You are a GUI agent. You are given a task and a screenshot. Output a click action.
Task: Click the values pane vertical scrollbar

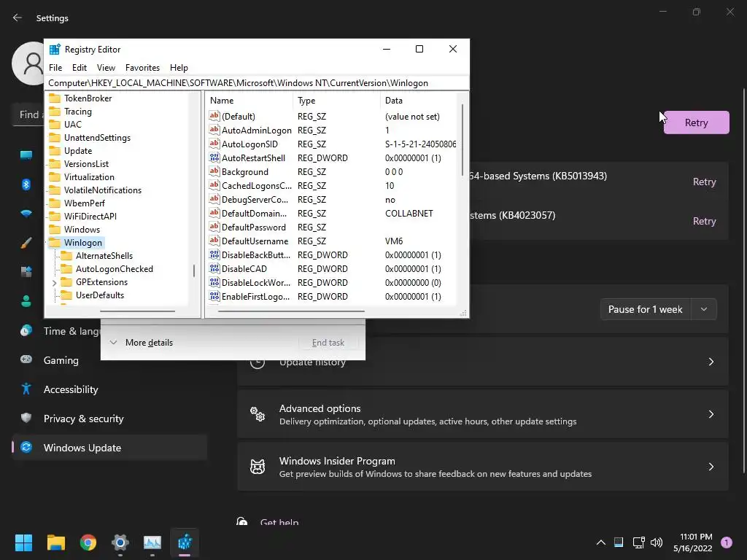[462, 140]
